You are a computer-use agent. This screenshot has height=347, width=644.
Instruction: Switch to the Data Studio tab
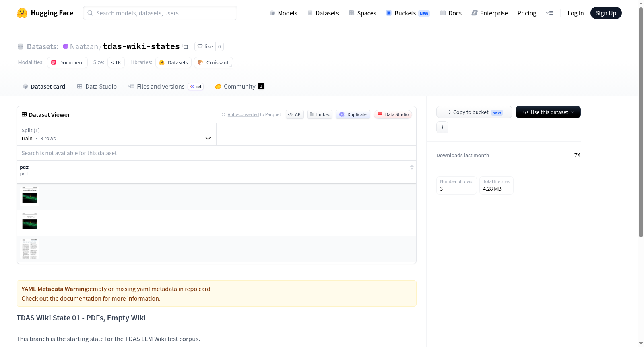click(97, 87)
